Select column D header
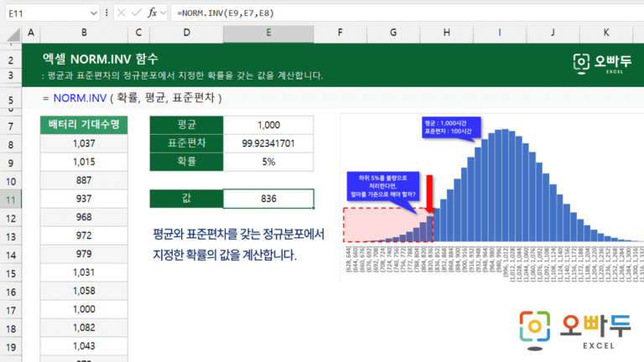This screenshot has height=362, width=644. click(186, 33)
